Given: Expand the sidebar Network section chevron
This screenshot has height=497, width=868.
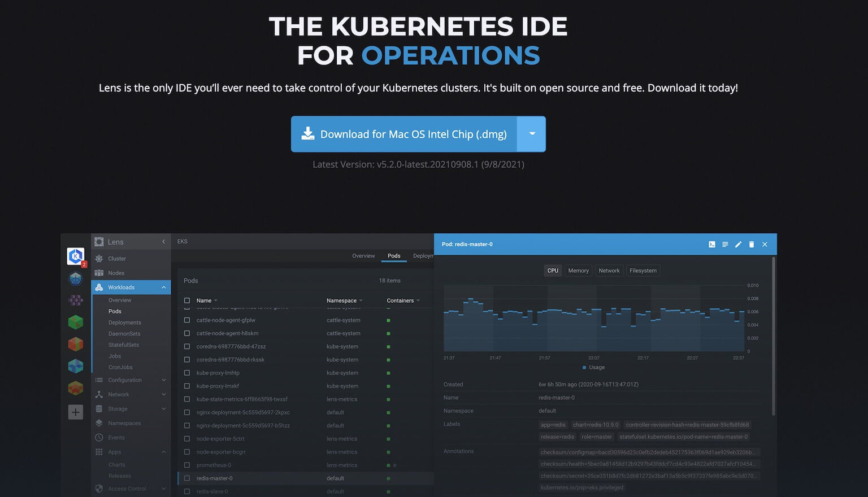Looking at the screenshot, I should point(164,395).
